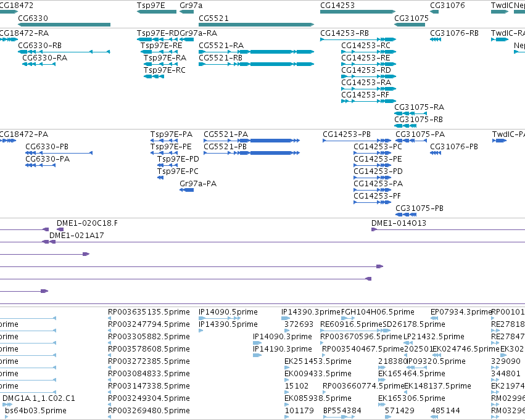Select the CG14253-PF protein label
The width and height of the screenshot is (525, 420).
(x=378, y=196)
